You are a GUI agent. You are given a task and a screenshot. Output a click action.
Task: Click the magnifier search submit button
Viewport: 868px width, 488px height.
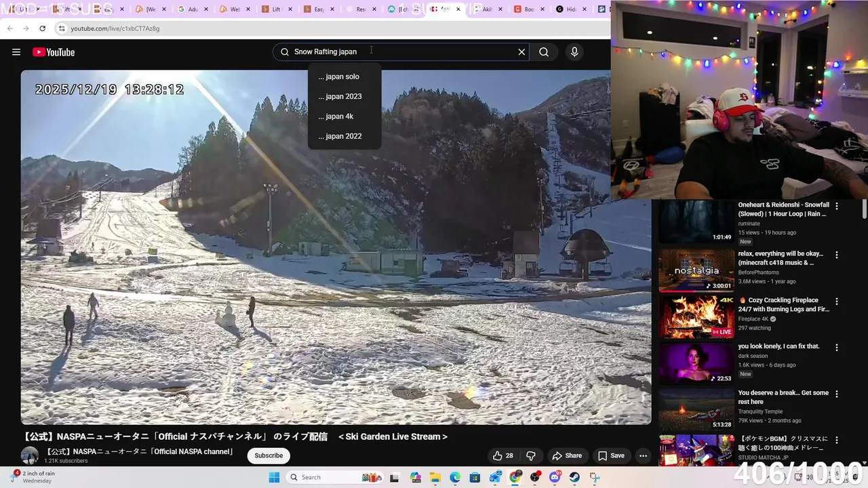[x=544, y=52]
